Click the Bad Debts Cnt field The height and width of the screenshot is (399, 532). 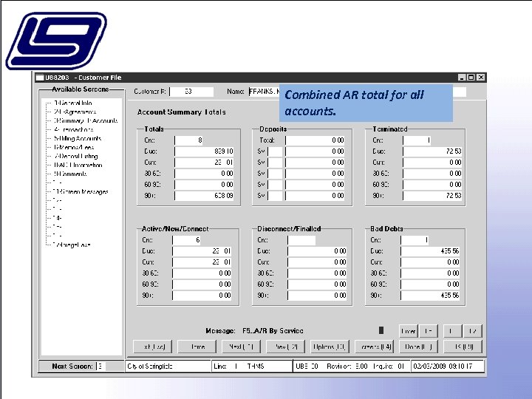click(415, 240)
